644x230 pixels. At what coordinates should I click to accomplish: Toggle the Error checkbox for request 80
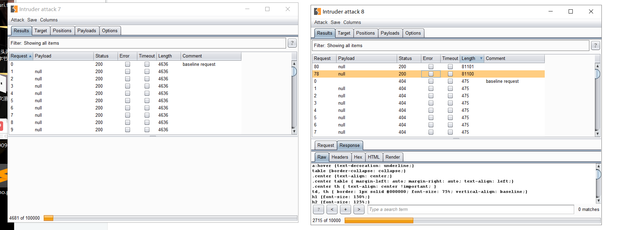point(431,67)
